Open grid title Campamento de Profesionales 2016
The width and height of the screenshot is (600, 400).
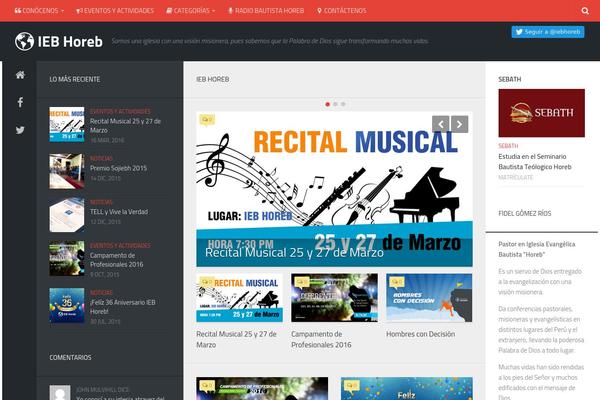pos(321,340)
